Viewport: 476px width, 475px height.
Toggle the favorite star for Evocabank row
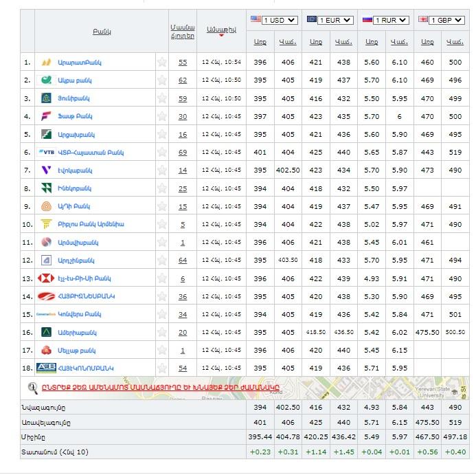(x=162, y=170)
